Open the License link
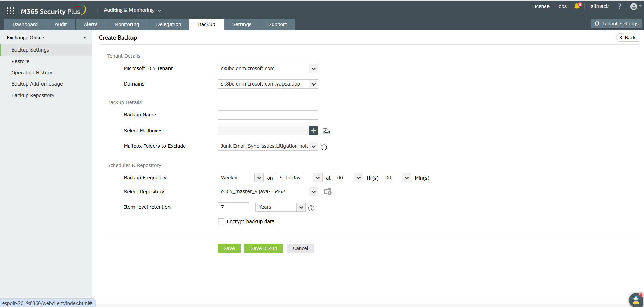Image resolution: width=644 pixels, height=307 pixels. 541,6
